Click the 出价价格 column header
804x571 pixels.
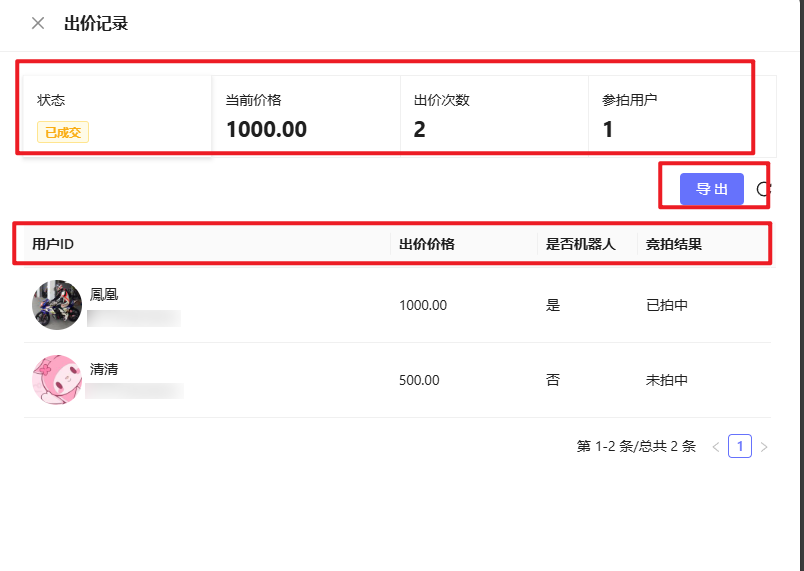point(427,243)
